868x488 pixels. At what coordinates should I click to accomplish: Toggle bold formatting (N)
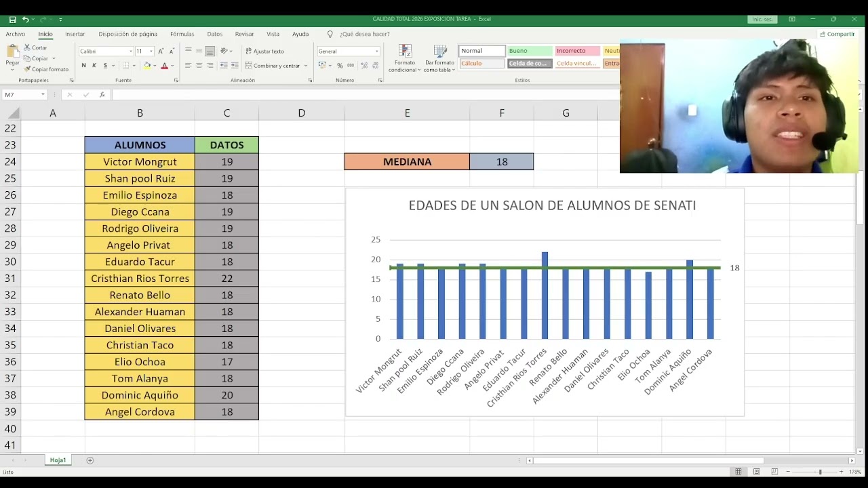pyautogui.click(x=84, y=66)
